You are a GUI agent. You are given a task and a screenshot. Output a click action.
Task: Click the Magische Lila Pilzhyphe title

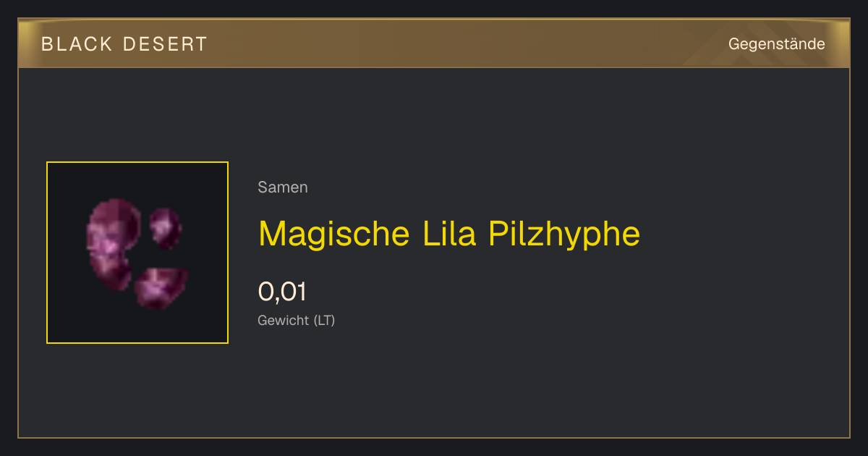pyautogui.click(x=449, y=234)
